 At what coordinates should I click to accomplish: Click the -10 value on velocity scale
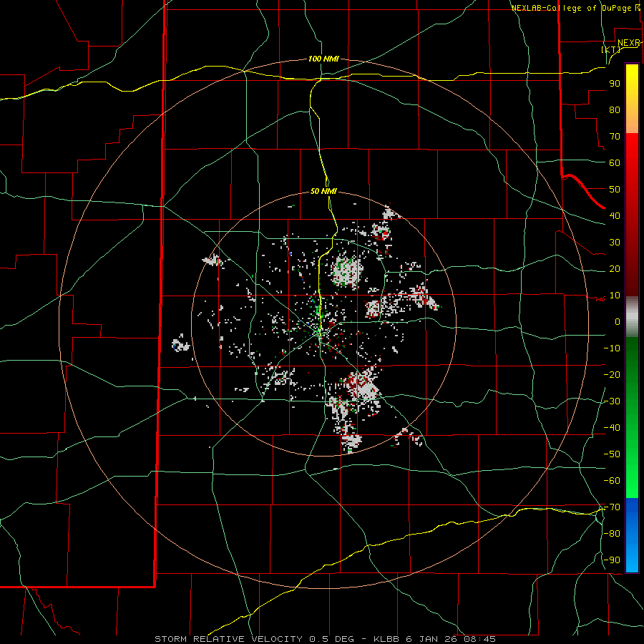612,348
